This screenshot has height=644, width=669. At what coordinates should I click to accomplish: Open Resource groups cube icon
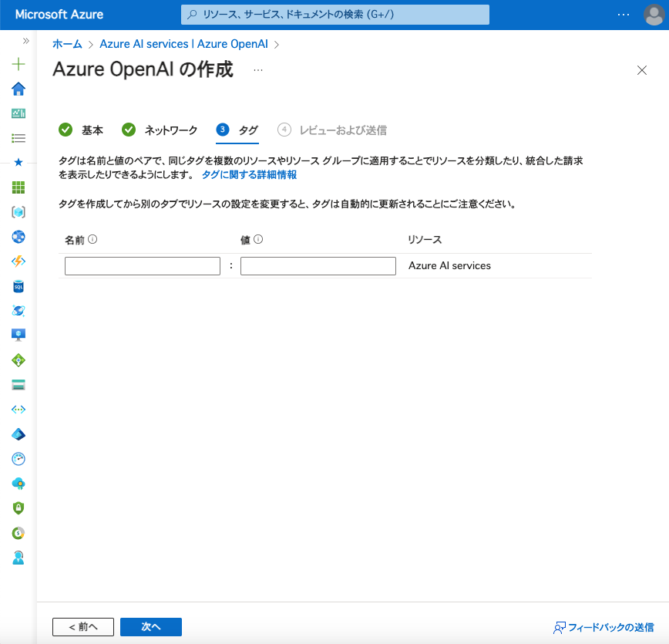[18, 212]
